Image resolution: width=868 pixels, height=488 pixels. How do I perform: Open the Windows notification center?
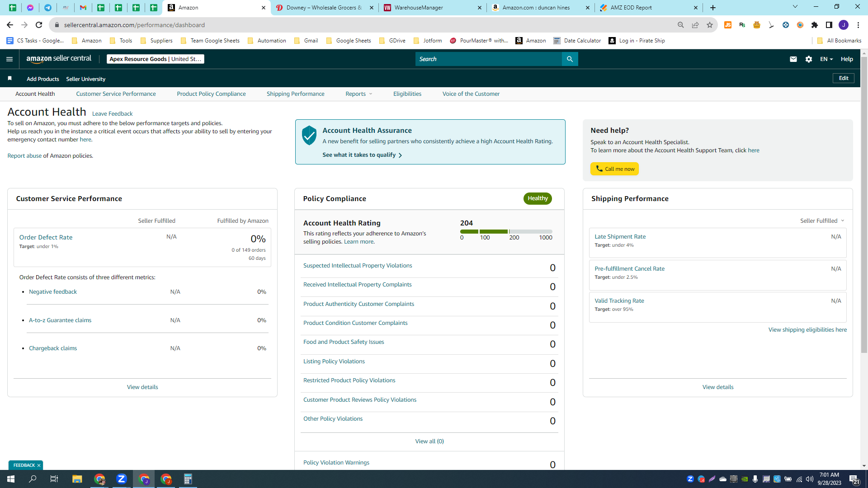point(854,479)
